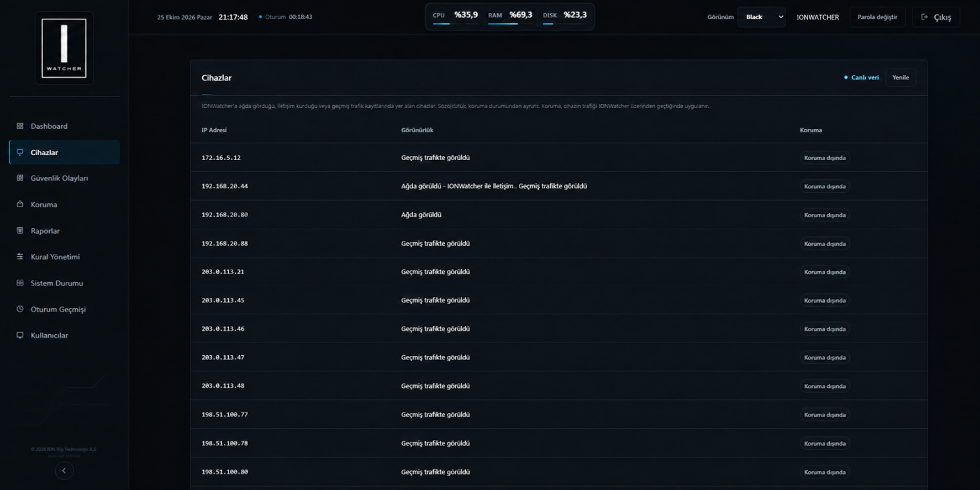
Task: Click the IP Adresi column header
Action: click(x=214, y=130)
